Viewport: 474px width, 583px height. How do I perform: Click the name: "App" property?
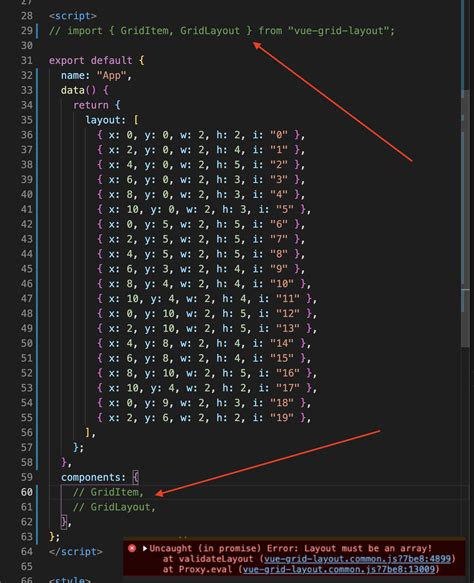96,75
